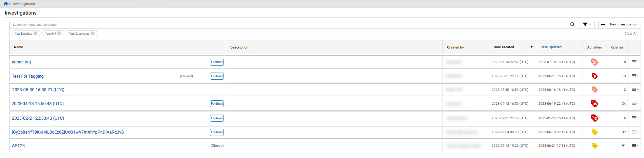
Task: Open row menu for adhoc tag
Action: click(635, 62)
